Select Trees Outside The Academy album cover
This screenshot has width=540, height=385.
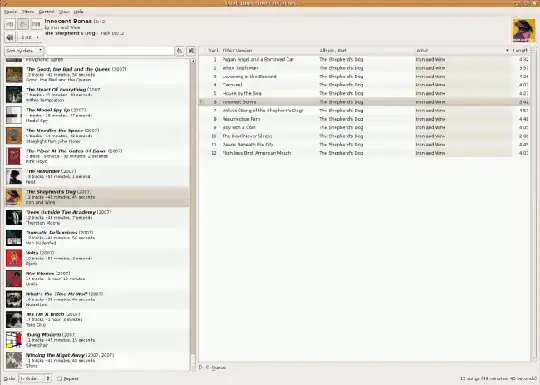coord(14,217)
